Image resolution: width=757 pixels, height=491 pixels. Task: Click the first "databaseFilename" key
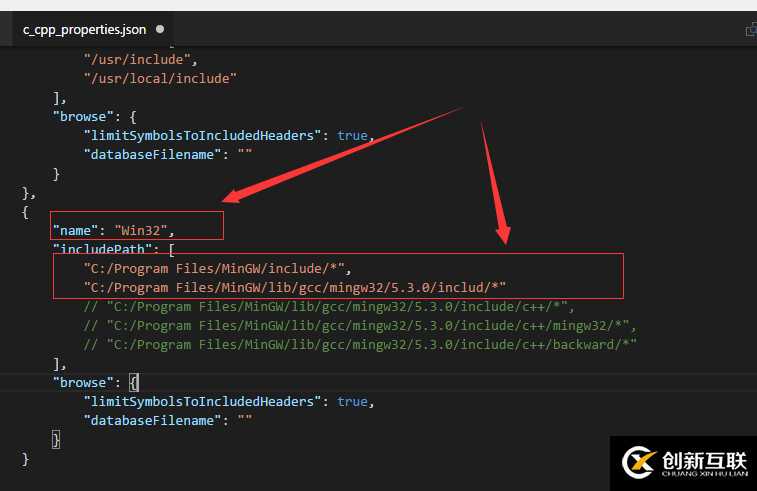pyautogui.click(x=152, y=154)
